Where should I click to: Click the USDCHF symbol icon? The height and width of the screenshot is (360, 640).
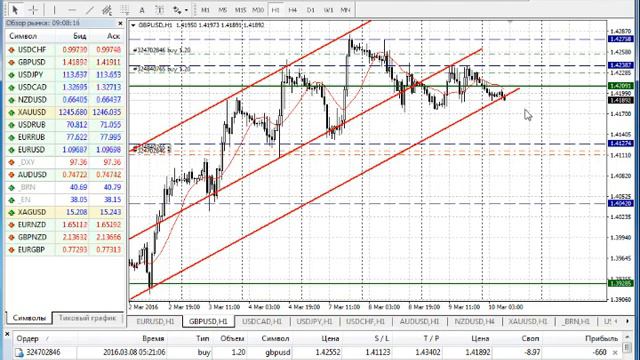tap(11, 50)
